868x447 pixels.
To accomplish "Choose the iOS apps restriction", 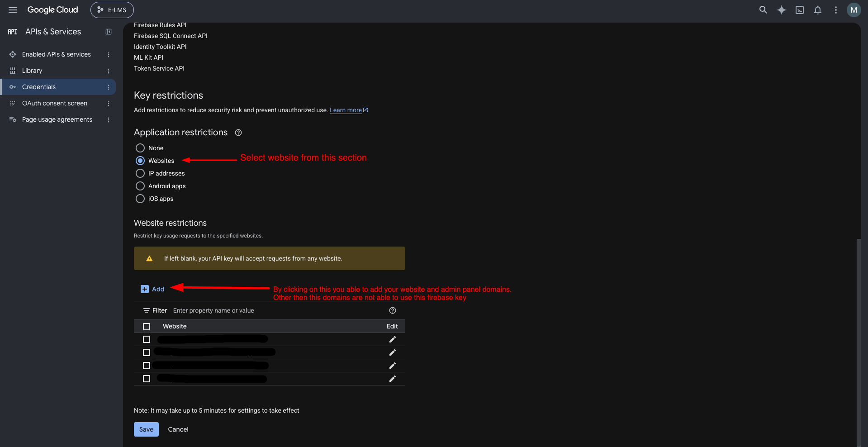I will coord(140,199).
